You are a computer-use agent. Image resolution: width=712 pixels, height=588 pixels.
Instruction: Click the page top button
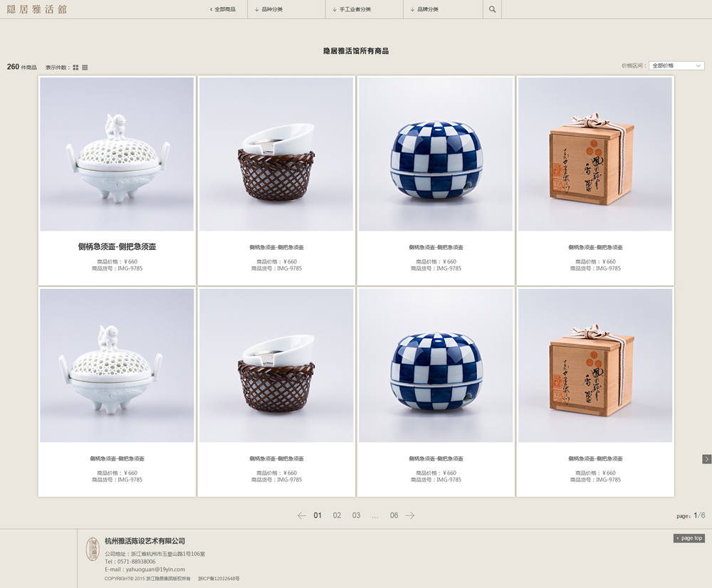(689, 538)
